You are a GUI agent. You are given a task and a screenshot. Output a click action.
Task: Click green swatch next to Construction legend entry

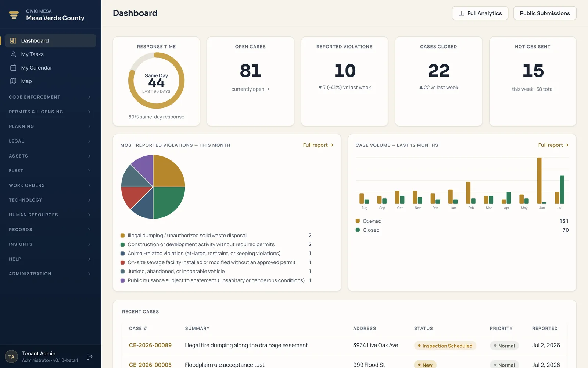(x=123, y=244)
